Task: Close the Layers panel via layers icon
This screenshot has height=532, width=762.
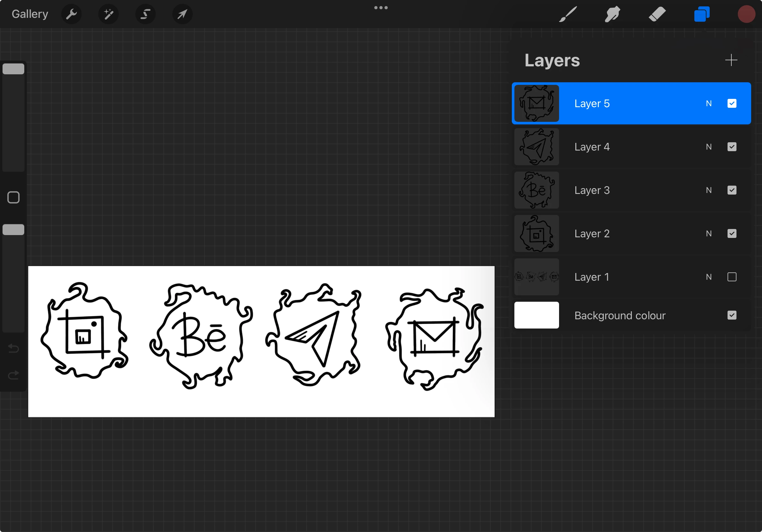Action: click(702, 14)
